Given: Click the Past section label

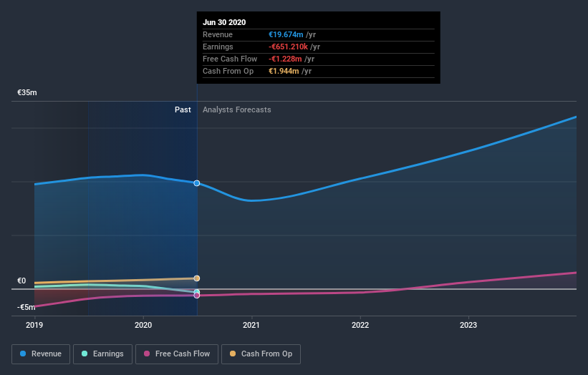Looking at the screenshot, I should 183,109.
